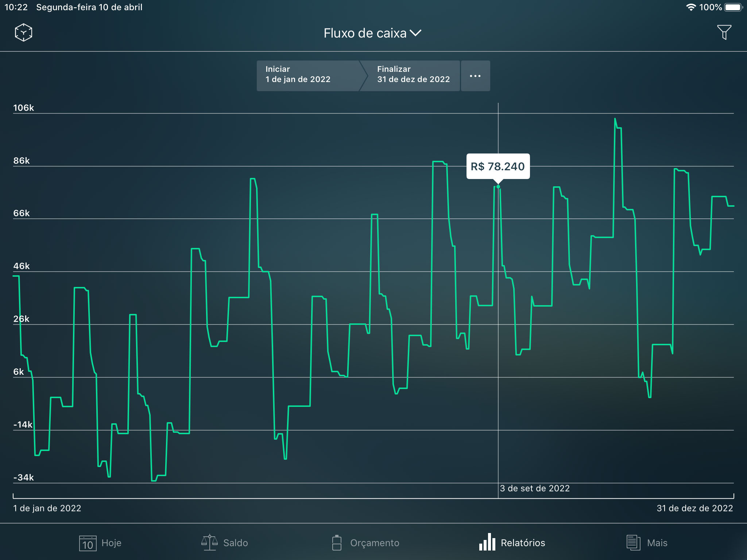Tap the 31 de dez de 2022 axis label

(695, 508)
